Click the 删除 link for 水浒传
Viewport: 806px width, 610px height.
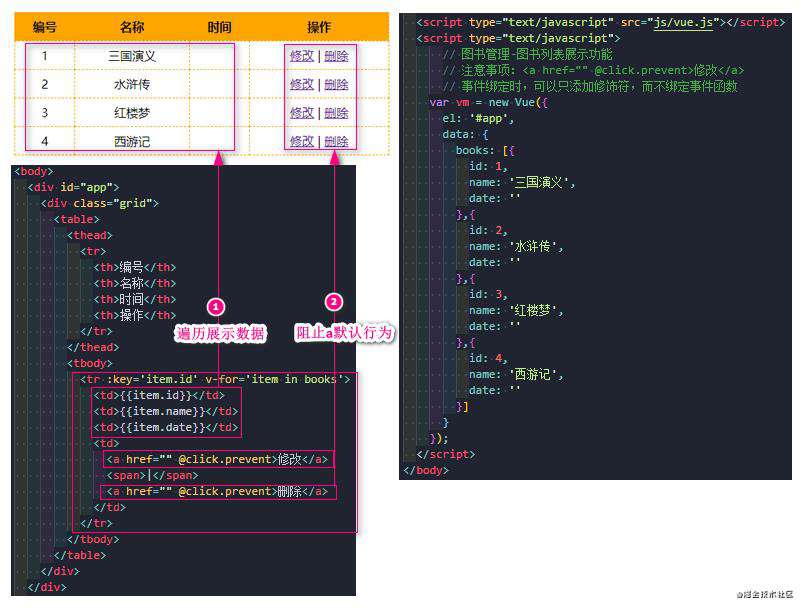[x=336, y=84]
